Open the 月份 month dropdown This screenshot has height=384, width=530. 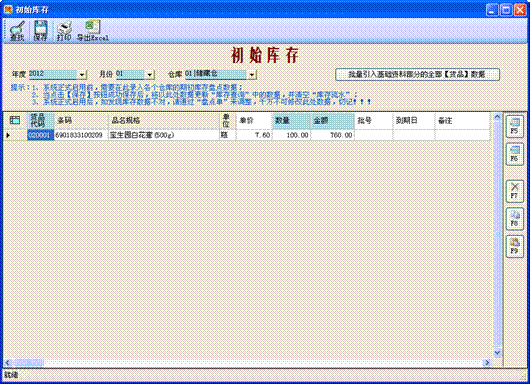point(150,74)
